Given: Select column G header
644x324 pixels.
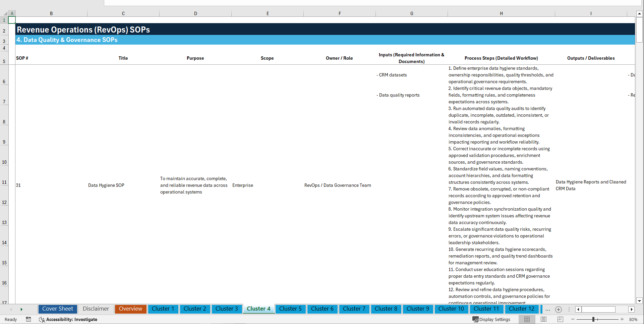Looking at the screenshot, I should coord(412,13).
